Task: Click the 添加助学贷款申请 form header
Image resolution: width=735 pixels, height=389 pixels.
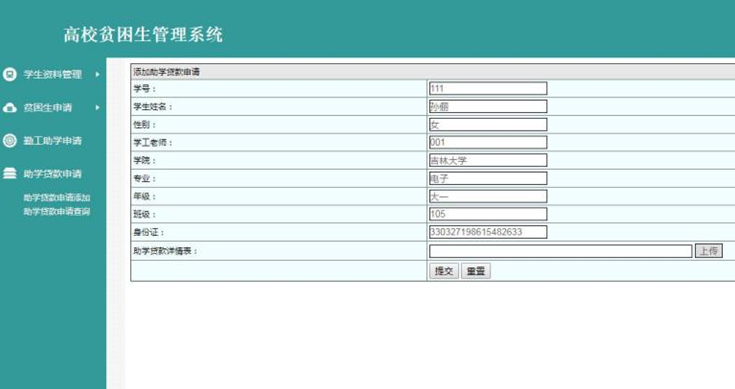Action: tap(166, 72)
